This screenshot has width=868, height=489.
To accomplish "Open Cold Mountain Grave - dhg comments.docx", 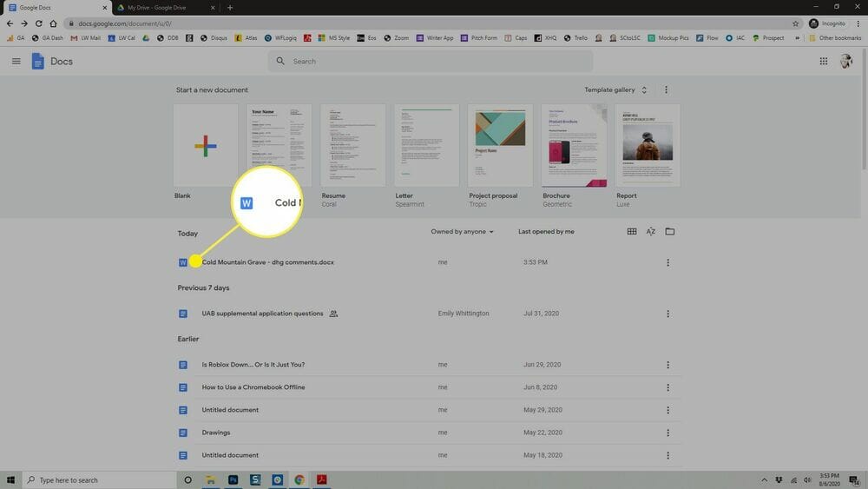I will click(x=267, y=262).
